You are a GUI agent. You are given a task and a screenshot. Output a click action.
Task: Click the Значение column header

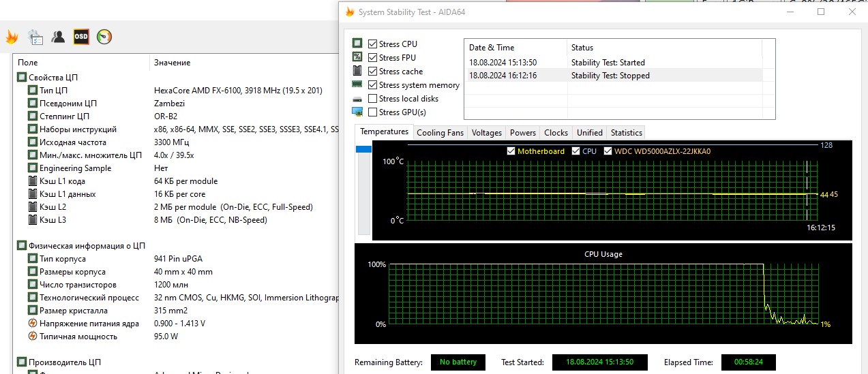pyautogui.click(x=244, y=63)
